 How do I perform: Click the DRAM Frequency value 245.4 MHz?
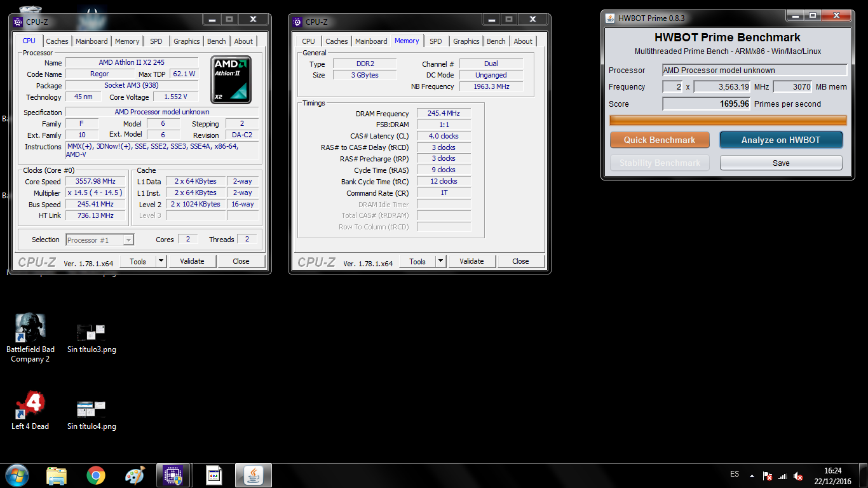(x=444, y=113)
